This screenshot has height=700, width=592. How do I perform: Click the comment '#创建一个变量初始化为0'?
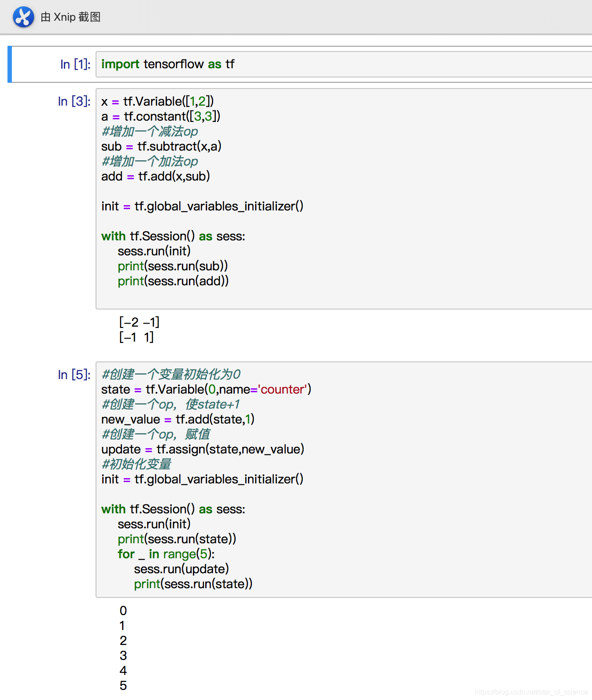click(x=171, y=374)
